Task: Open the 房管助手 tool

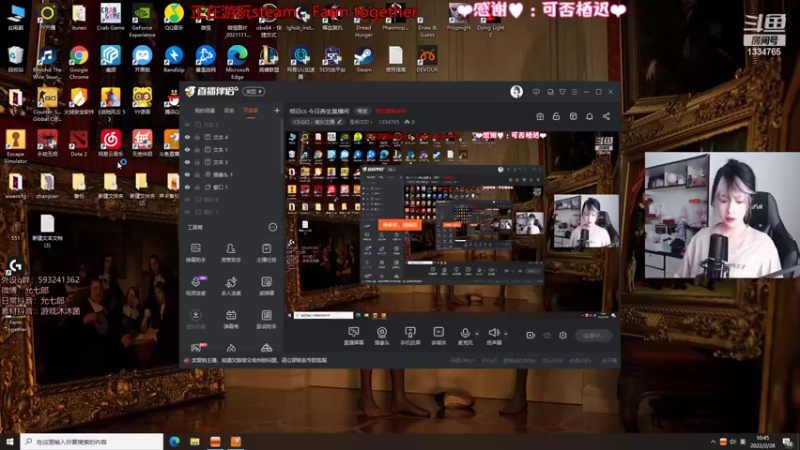Action: click(231, 253)
